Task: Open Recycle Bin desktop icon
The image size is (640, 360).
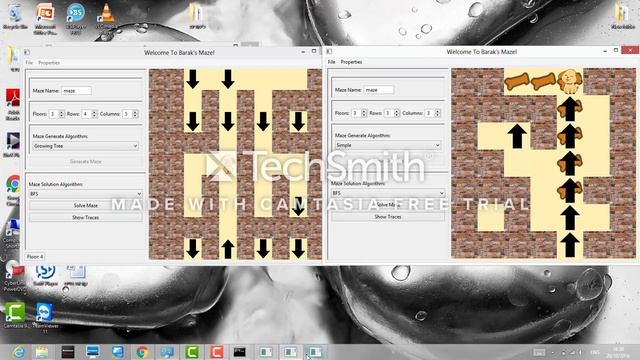Action: (x=15, y=16)
